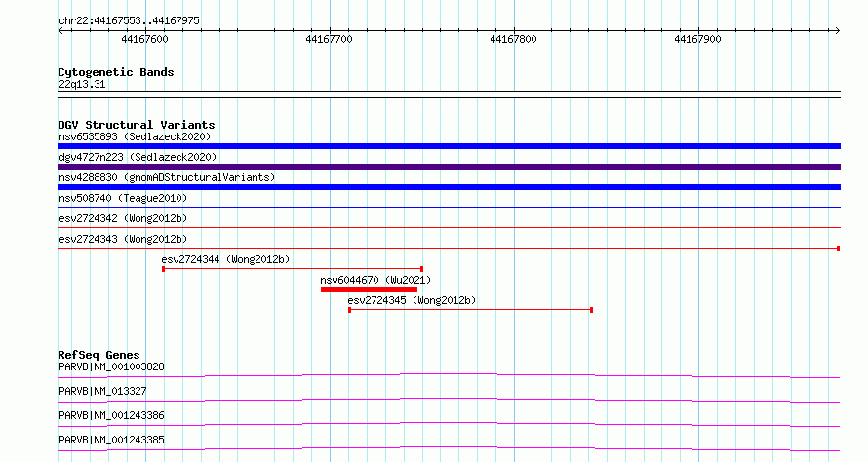This screenshot has height=462, width=868.
Task: Open the nsv508740 (Teague2010) variant label
Action: [x=123, y=198]
